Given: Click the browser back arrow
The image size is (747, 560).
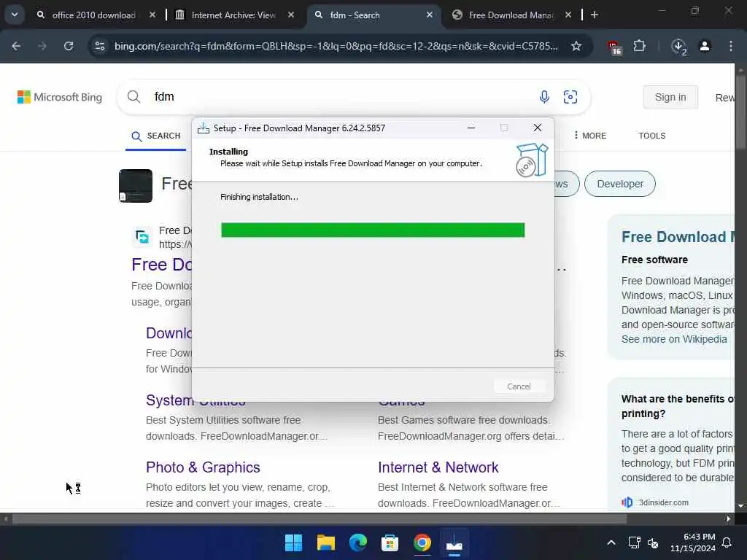Looking at the screenshot, I should pyautogui.click(x=16, y=46).
